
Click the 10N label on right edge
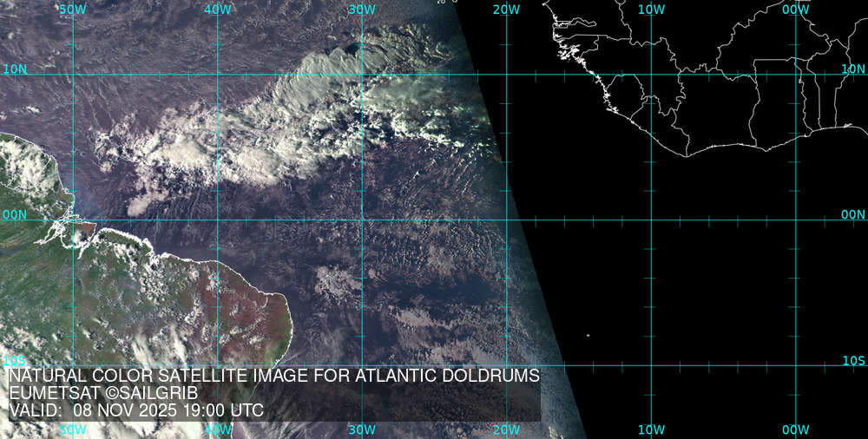(853, 69)
